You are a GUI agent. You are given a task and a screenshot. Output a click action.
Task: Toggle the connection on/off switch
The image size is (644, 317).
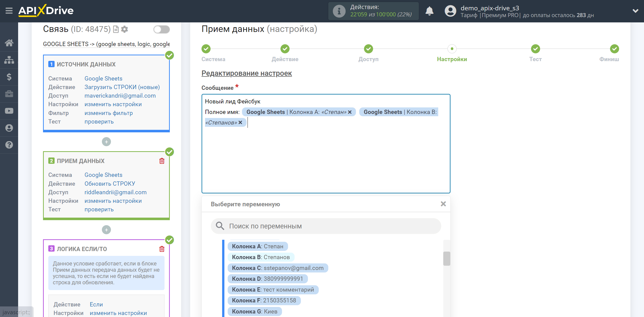coord(162,29)
